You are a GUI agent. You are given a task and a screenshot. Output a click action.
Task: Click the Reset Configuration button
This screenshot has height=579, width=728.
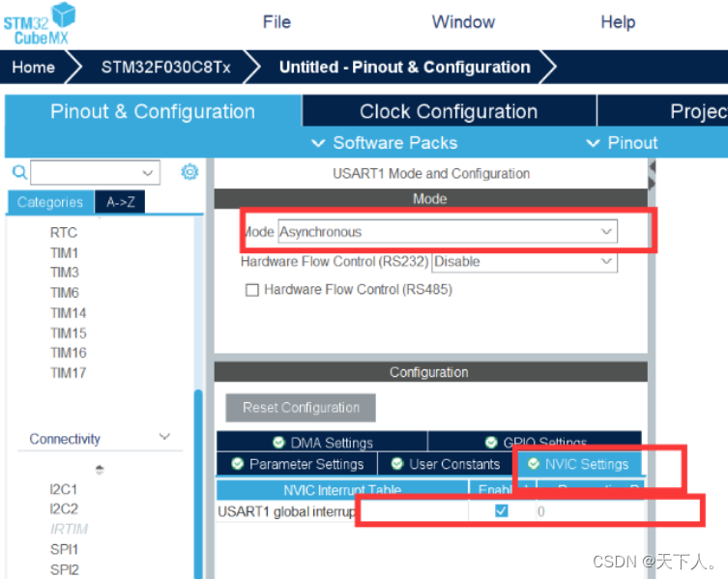301,408
